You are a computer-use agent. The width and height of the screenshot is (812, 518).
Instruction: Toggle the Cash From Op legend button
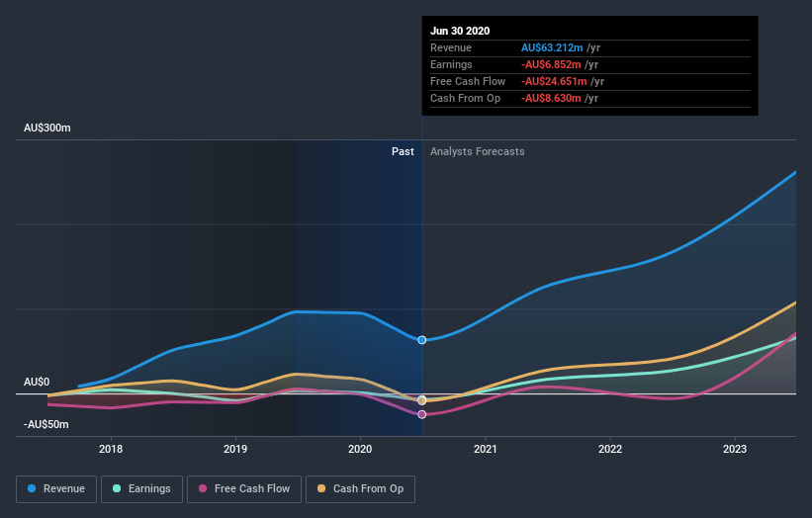pyautogui.click(x=360, y=489)
